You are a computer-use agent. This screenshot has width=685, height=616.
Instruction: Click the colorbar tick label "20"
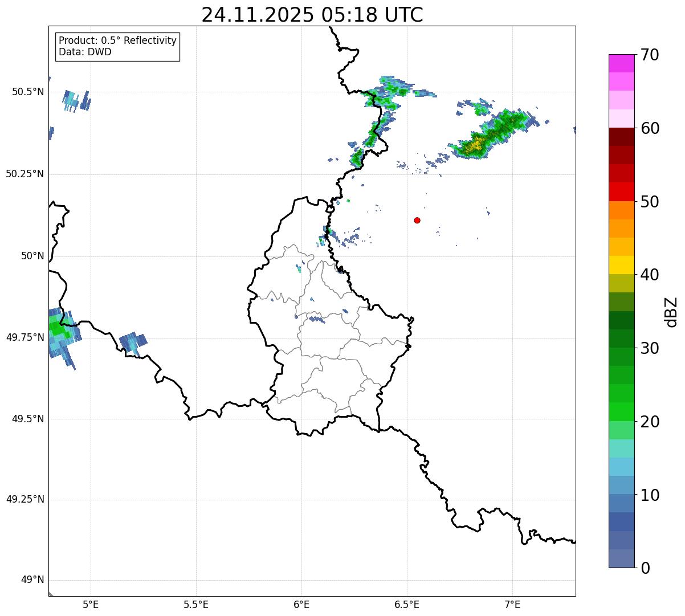650,422
